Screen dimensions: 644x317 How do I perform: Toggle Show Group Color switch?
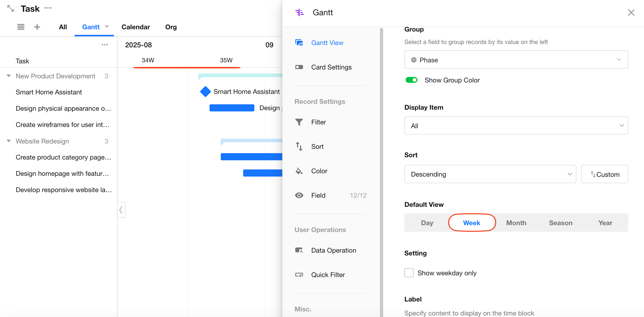(411, 80)
